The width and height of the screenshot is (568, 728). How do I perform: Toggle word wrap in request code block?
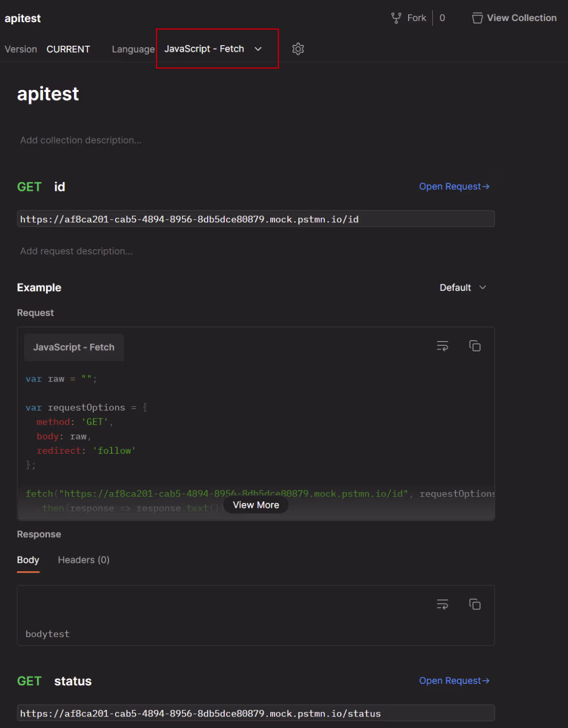coord(442,346)
